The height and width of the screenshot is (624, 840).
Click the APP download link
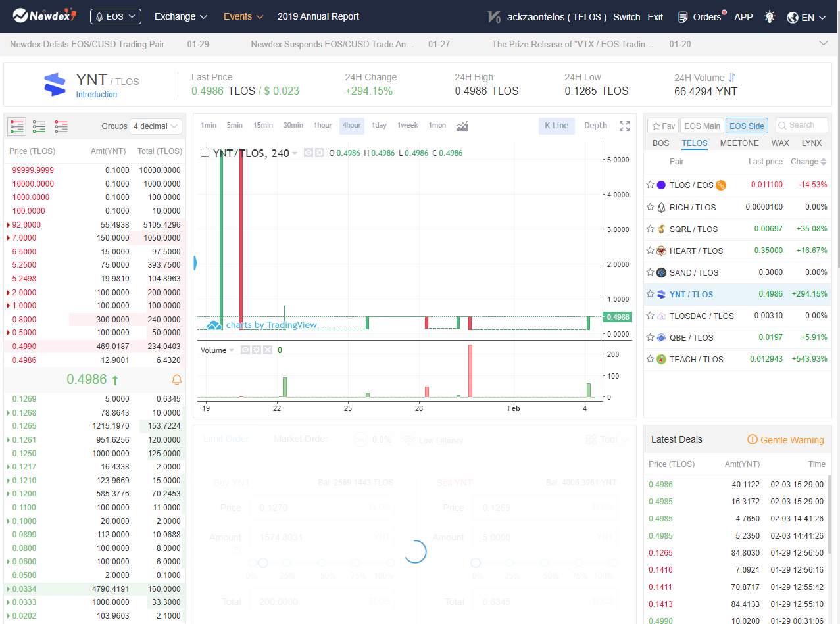click(743, 17)
